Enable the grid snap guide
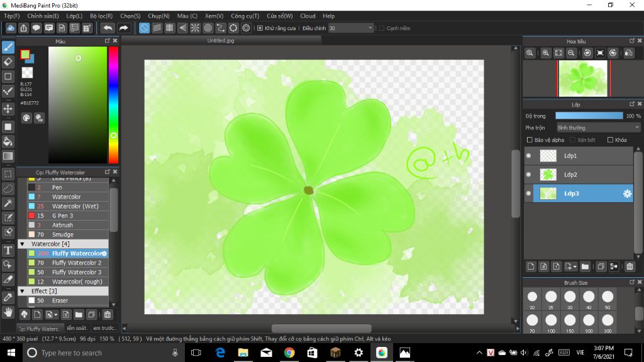This screenshot has width=644, height=362. (170, 28)
